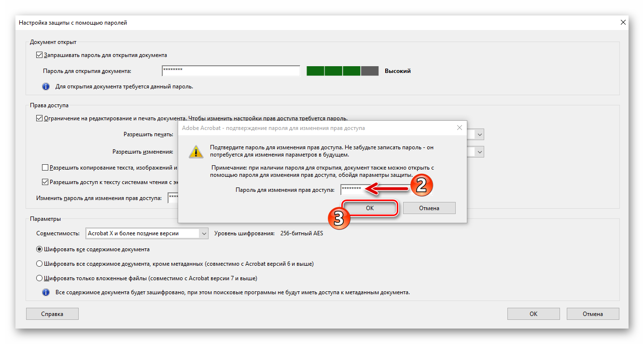Click the blue info icon beside encryption note
The height and width of the screenshot is (344, 644).
point(46,292)
